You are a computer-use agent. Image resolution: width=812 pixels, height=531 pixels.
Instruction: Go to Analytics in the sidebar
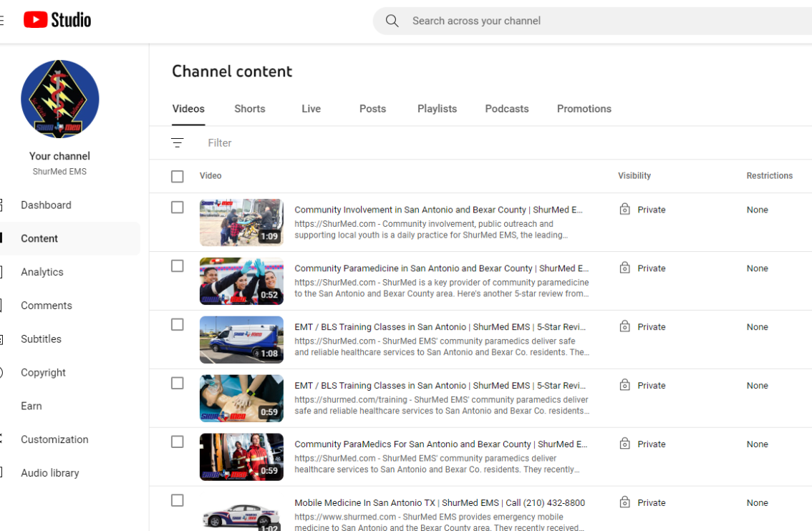coord(42,272)
